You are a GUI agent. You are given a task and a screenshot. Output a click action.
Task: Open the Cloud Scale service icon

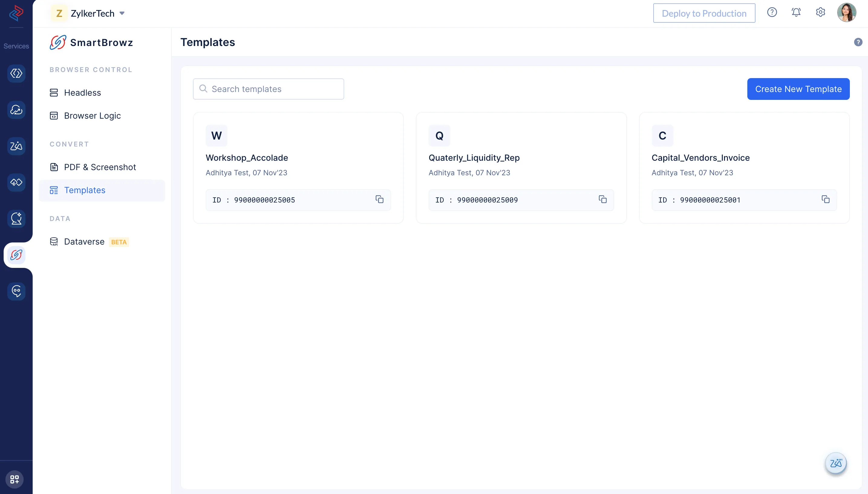pyautogui.click(x=16, y=110)
